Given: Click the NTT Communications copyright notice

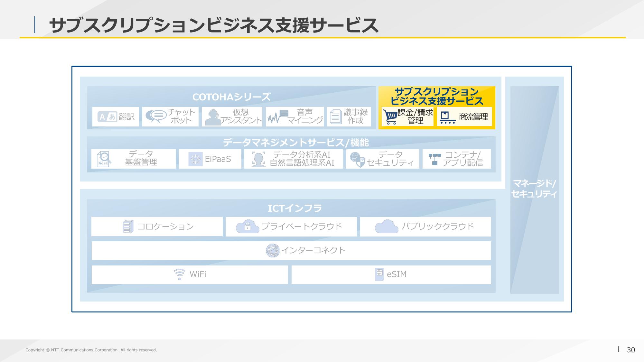Looking at the screenshot, I should point(91,350).
